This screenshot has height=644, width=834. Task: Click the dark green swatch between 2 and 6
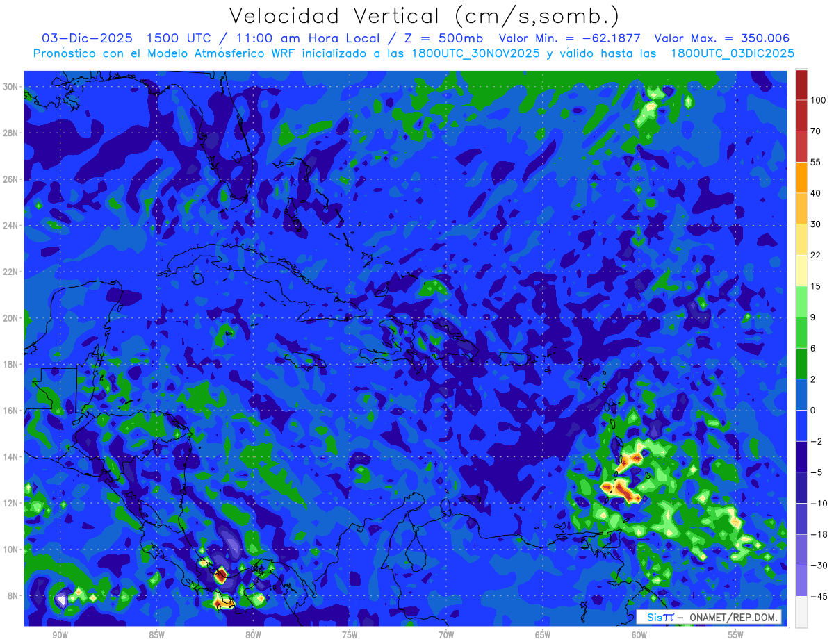[801, 363]
